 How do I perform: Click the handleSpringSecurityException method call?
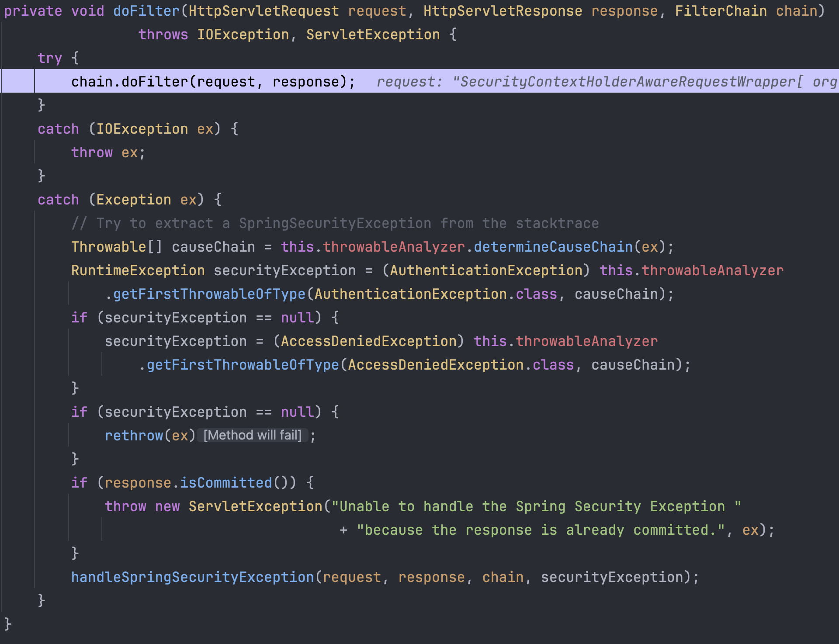(x=192, y=577)
